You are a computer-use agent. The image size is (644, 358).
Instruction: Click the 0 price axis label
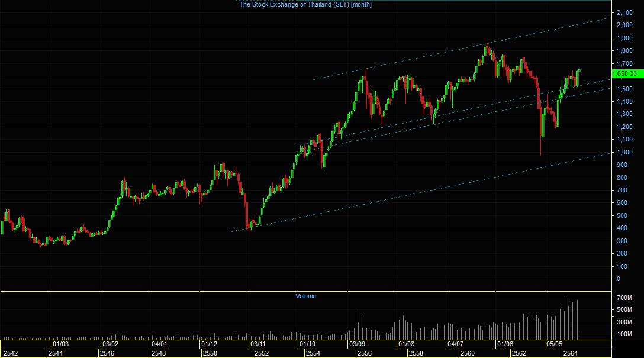(x=619, y=279)
